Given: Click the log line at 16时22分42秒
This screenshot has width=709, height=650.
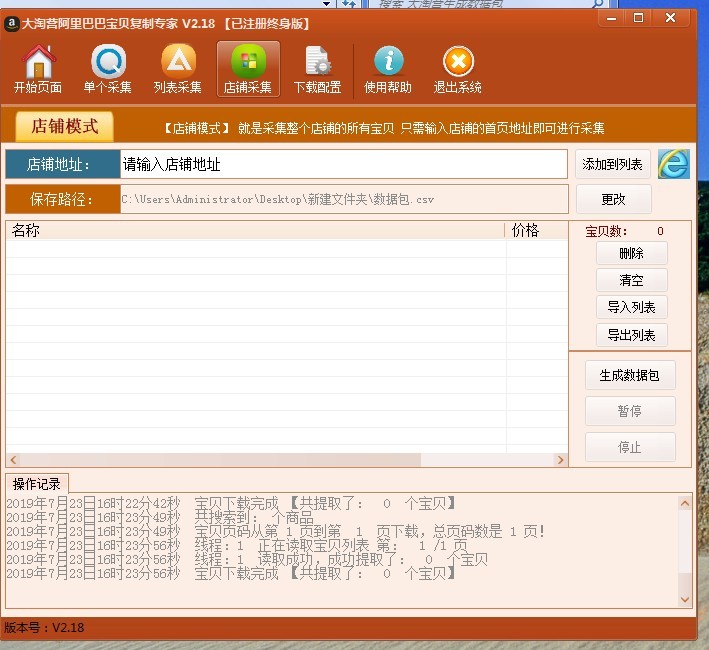Looking at the screenshot, I should click(x=231, y=503).
